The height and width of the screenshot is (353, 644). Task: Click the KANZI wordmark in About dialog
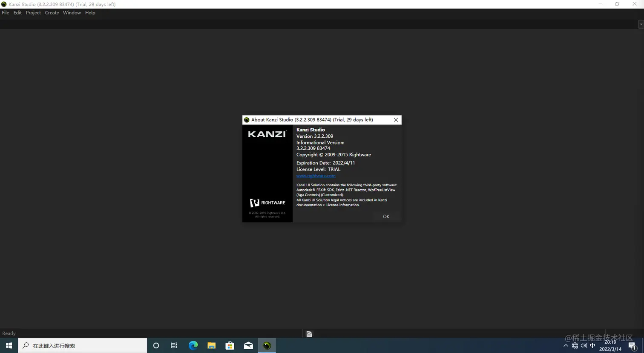click(x=267, y=134)
